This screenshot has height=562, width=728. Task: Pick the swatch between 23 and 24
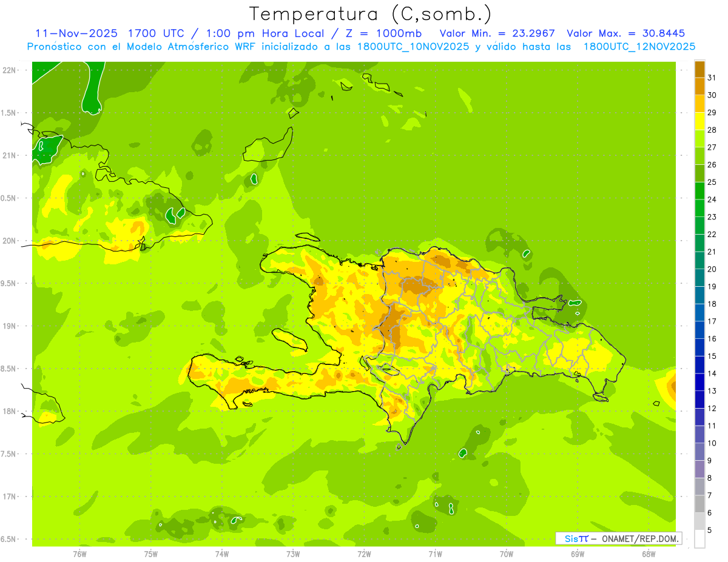(x=699, y=208)
